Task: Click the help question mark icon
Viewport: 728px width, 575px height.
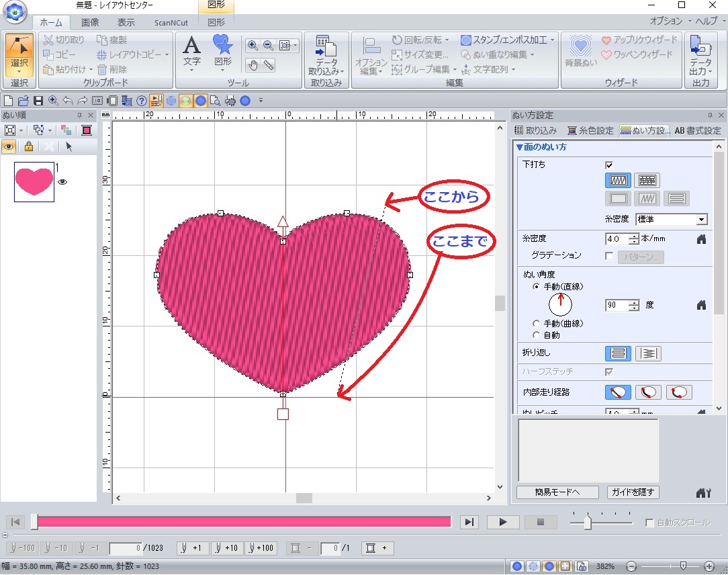Action: click(142, 100)
